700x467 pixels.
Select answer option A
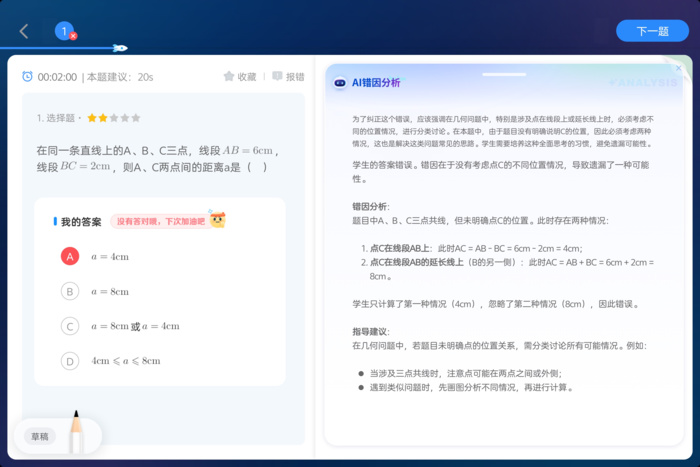tap(70, 257)
